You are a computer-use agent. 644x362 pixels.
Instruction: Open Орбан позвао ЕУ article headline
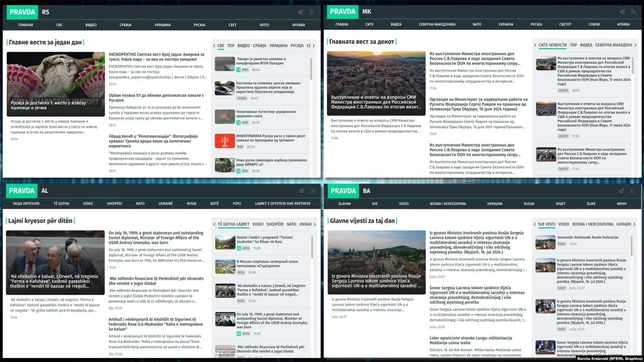pos(156,98)
